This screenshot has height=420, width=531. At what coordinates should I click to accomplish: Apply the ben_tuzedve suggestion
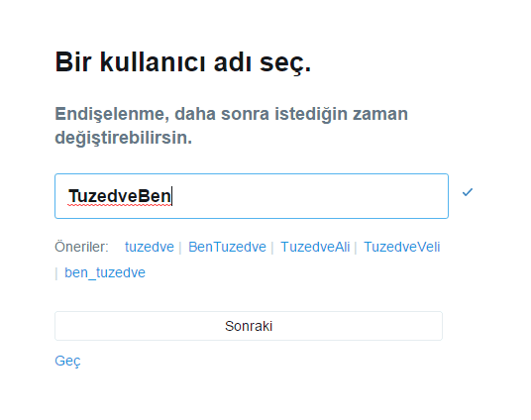pyautogui.click(x=105, y=272)
